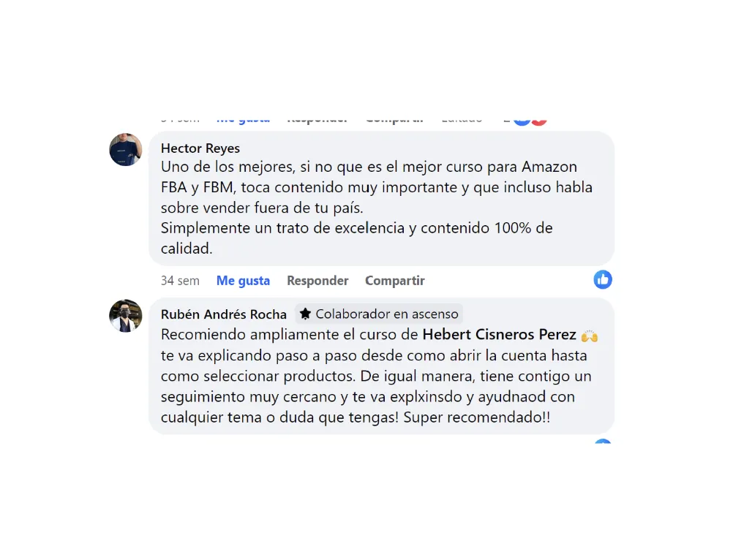Open Rubén Andrés Rocha profile picture
Image resolution: width=733 pixels, height=560 pixels.
coord(125,316)
